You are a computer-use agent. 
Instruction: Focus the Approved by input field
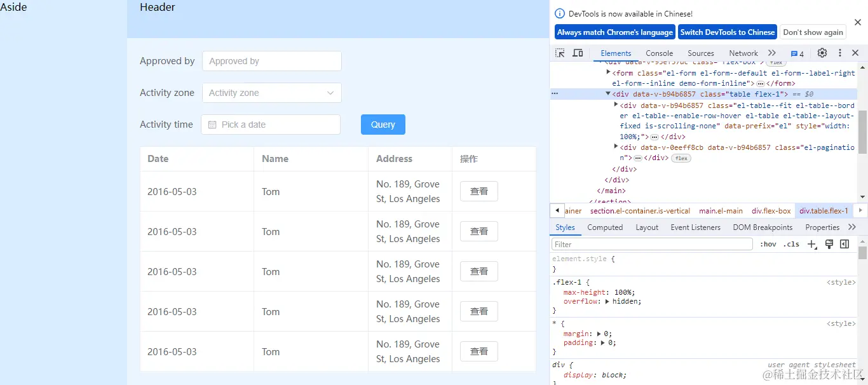(272, 61)
